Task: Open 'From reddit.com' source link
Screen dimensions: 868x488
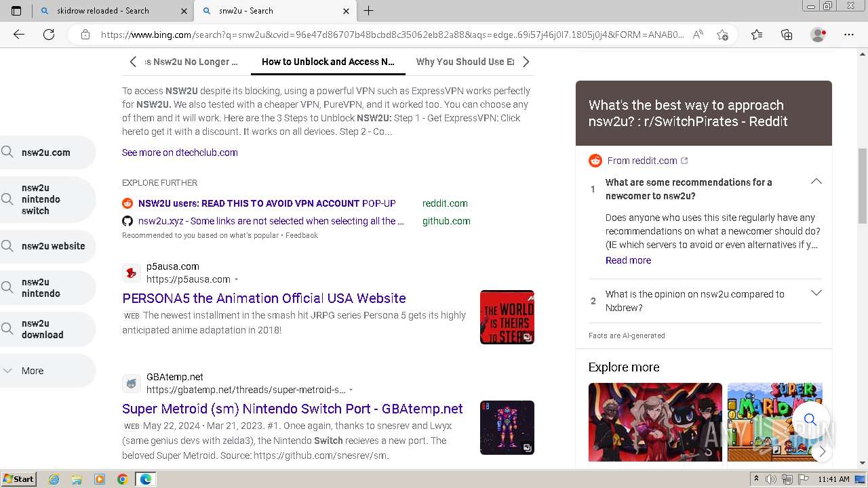Action: (648, 161)
